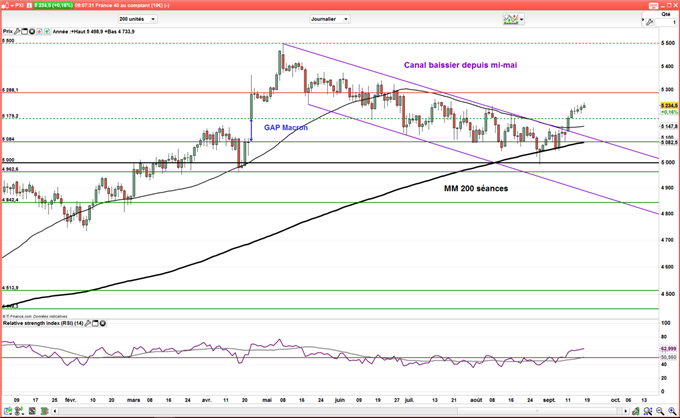Click the 5 288,1 resistance level label

10,90
